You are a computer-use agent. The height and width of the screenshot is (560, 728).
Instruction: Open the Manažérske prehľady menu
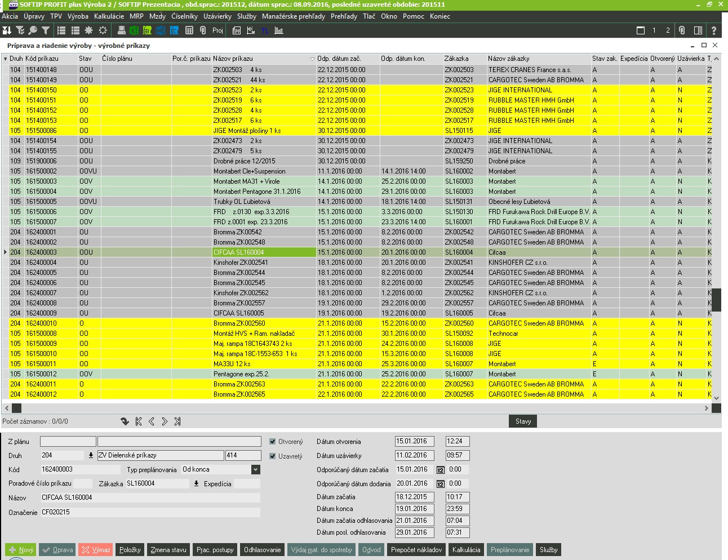(293, 16)
